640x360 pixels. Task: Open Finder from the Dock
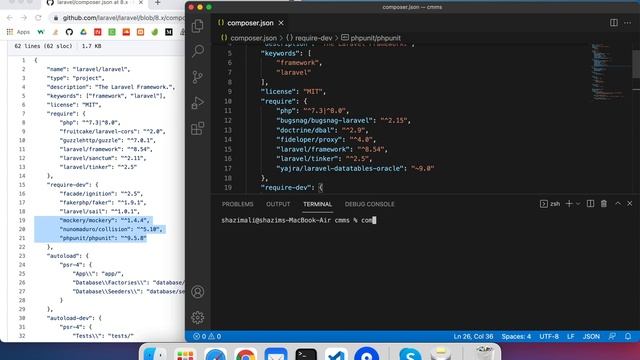[x=155, y=354]
